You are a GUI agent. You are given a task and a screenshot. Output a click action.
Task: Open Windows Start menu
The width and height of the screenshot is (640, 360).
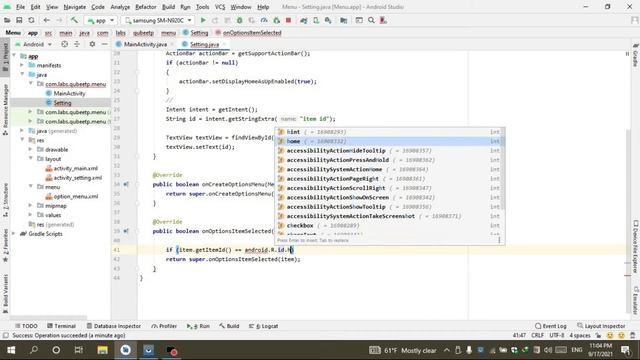coord(11,350)
